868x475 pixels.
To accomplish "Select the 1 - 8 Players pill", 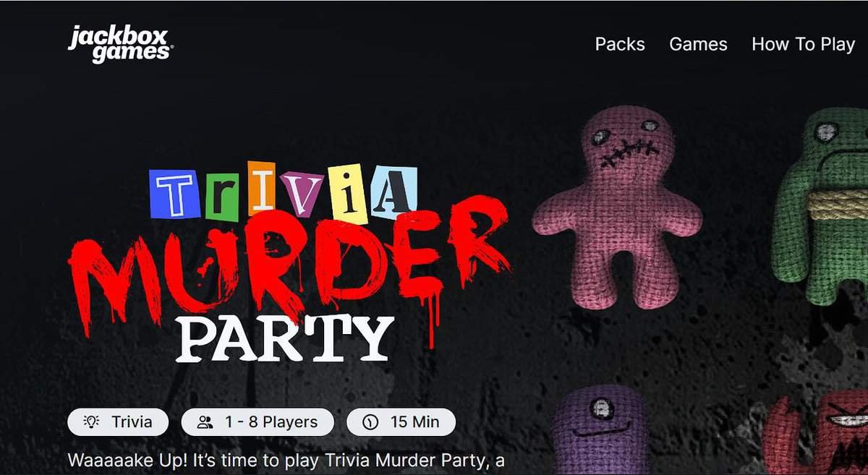I will [x=258, y=422].
